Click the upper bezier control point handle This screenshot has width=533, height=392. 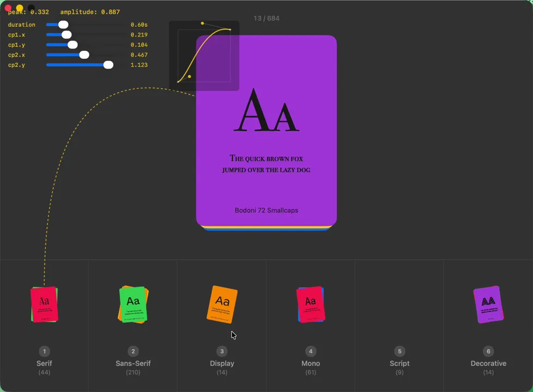click(x=202, y=23)
